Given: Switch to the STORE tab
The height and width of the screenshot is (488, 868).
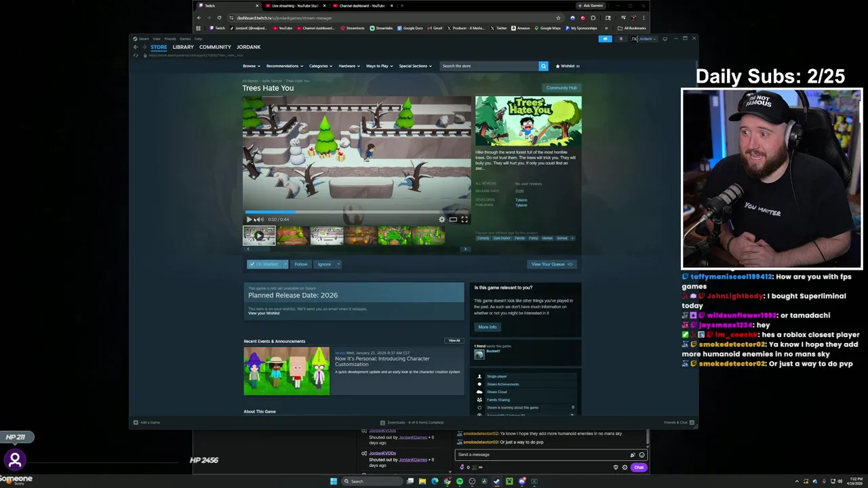Looking at the screenshot, I should click(x=159, y=47).
